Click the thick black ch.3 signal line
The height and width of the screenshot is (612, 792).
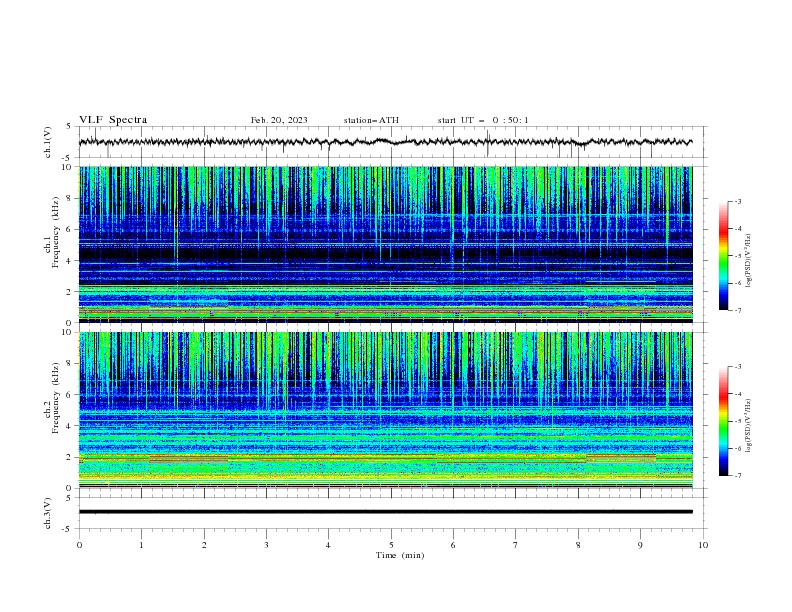pyautogui.click(x=385, y=512)
